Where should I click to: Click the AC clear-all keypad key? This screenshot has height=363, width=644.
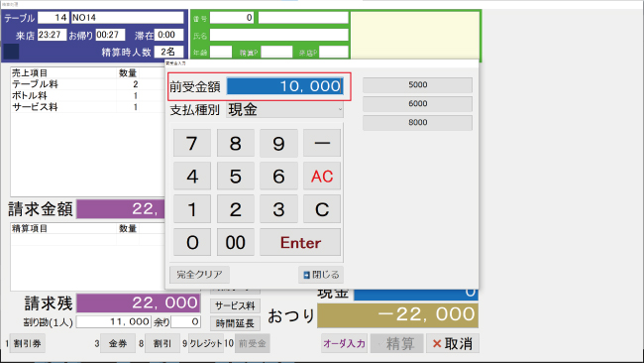point(322,177)
